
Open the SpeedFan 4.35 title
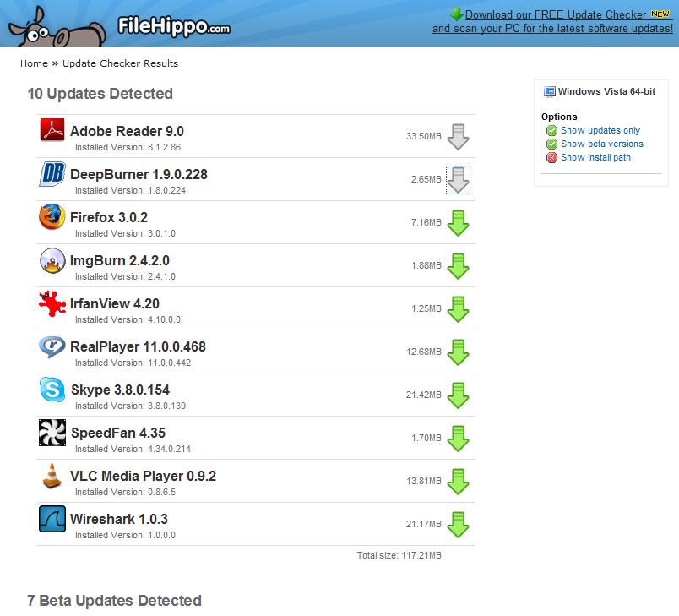118,433
